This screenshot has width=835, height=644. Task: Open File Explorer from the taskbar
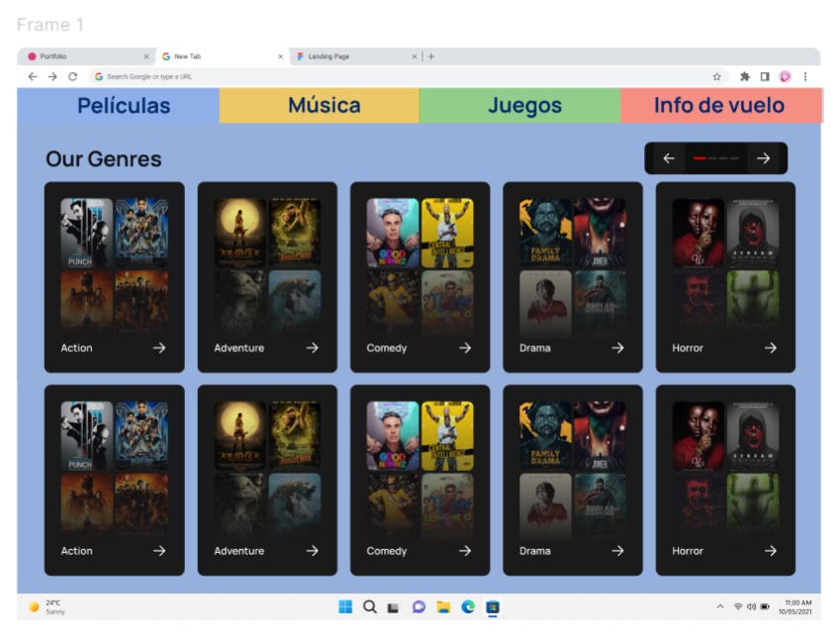(x=443, y=606)
